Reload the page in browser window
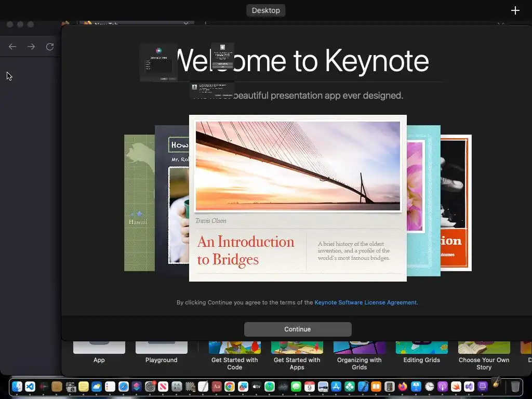This screenshot has width=532, height=399. [x=50, y=46]
